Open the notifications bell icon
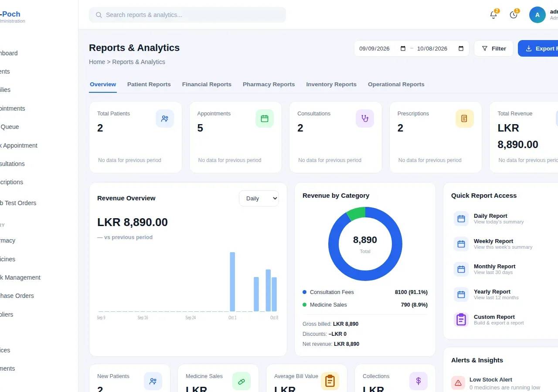The image size is (558, 392). point(493,15)
